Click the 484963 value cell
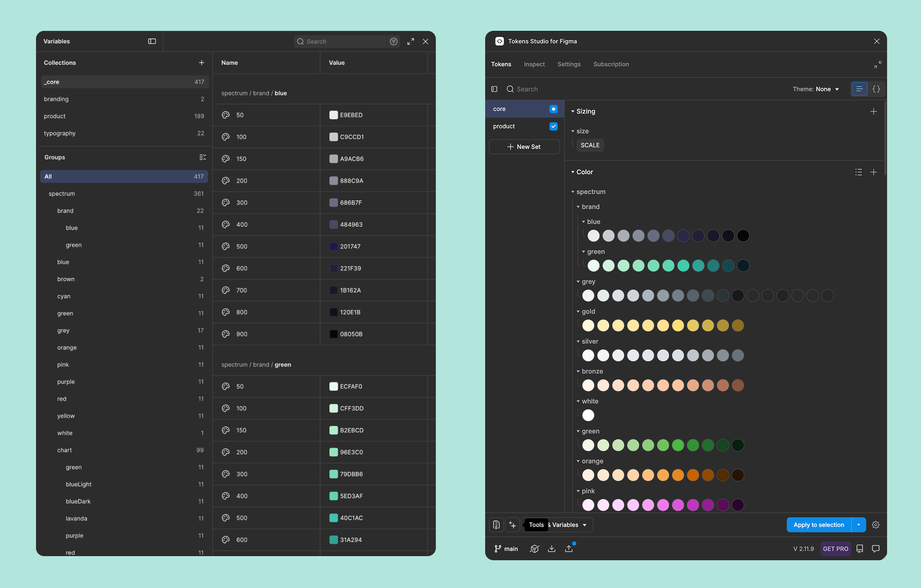Image resolution: width=921 pixels, height=588 pixels. 374,225
